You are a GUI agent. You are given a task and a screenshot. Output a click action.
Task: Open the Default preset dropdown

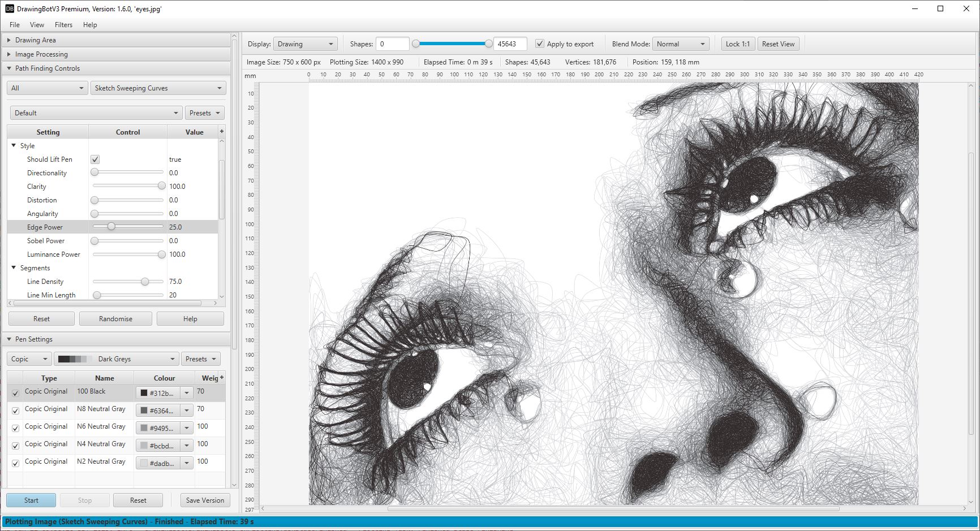point(96,113)
